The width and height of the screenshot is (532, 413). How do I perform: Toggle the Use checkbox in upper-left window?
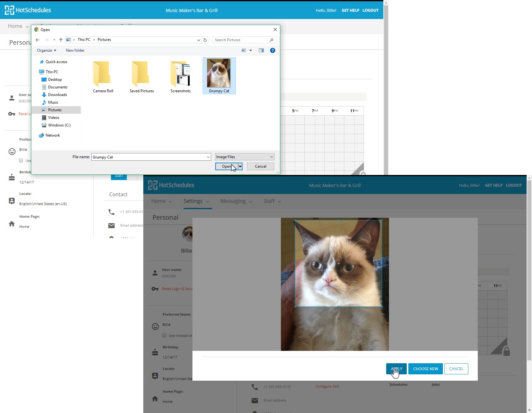(x=21, y=160)
